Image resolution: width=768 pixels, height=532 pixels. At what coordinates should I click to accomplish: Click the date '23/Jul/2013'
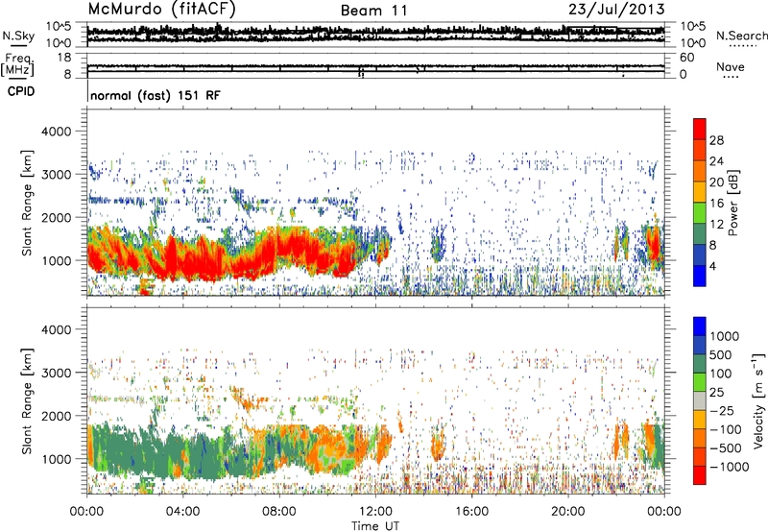tap(616, 10)
